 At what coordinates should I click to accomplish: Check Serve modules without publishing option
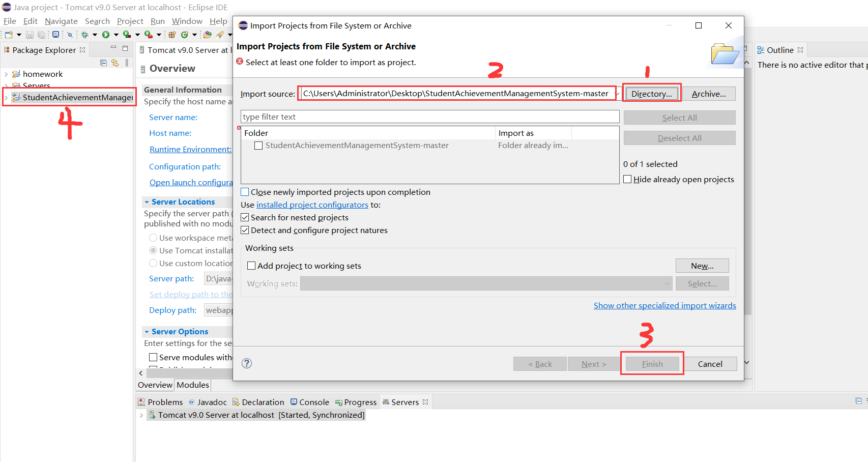tap(153, 357)
